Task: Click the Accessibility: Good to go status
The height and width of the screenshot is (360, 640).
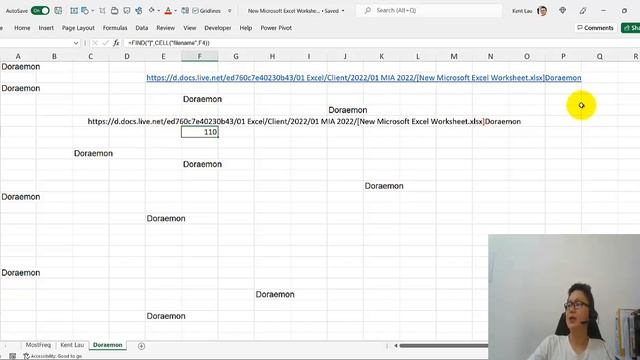Action: pos(53,356)
